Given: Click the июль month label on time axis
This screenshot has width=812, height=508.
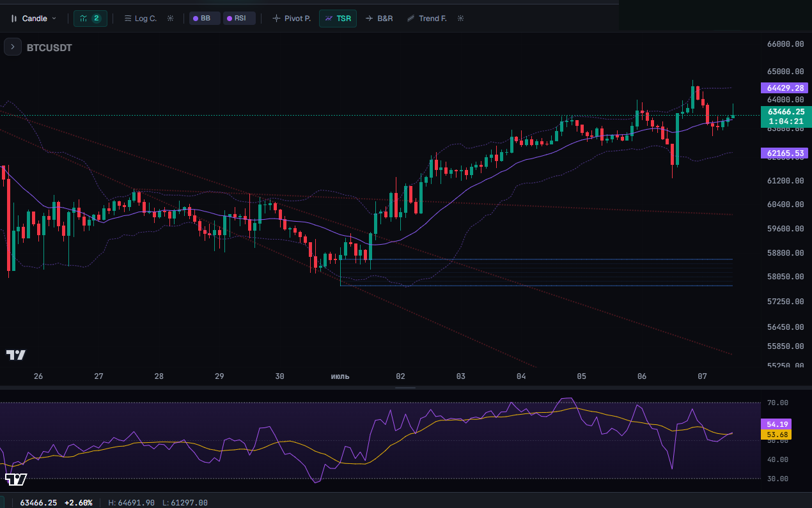Looking at the screenshot, I should [x=340, y=376].
